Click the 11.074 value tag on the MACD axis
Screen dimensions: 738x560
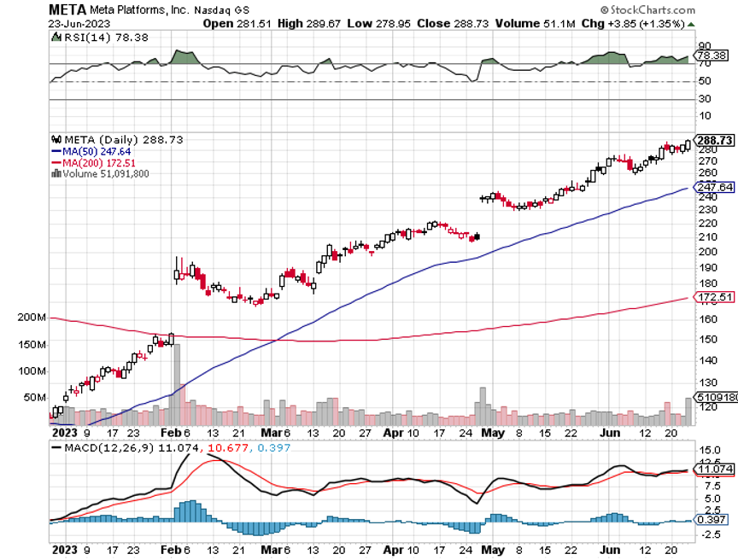pos(714,469)
